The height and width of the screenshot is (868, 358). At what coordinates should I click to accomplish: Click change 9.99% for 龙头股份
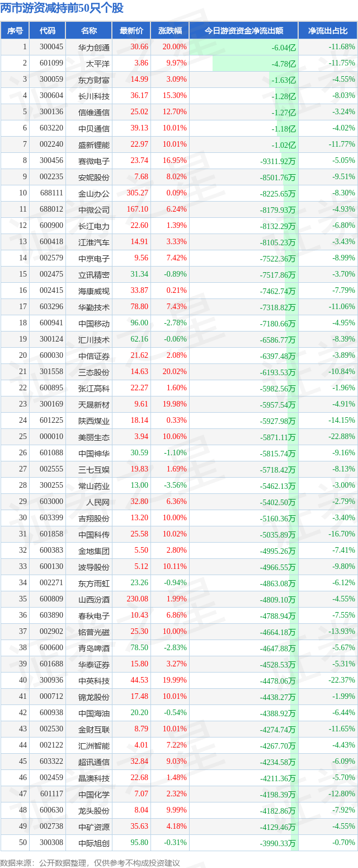[x=177, y=810]
